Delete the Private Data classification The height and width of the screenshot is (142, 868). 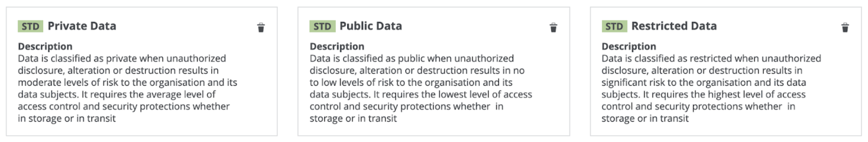point(261,27)
